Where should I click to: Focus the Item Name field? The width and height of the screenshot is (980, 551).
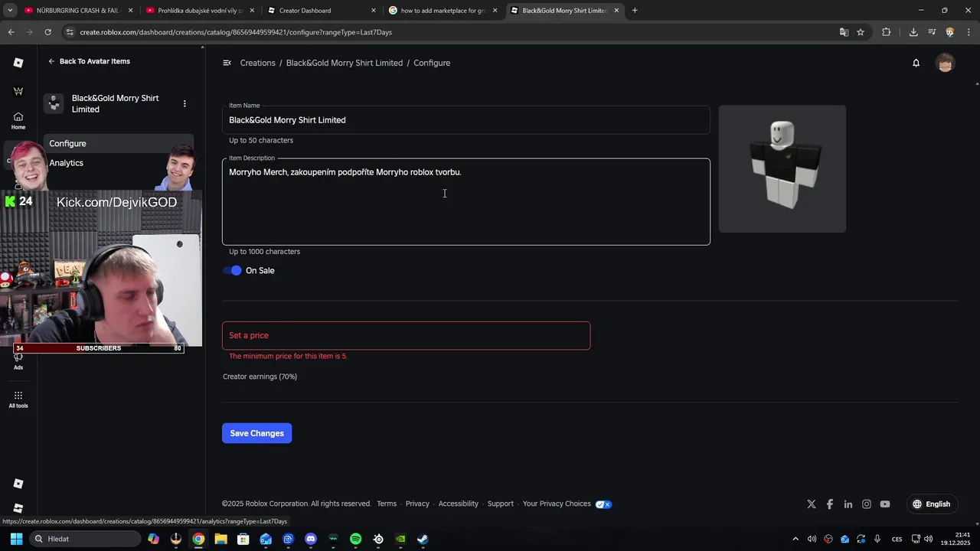tap(466, 120)
